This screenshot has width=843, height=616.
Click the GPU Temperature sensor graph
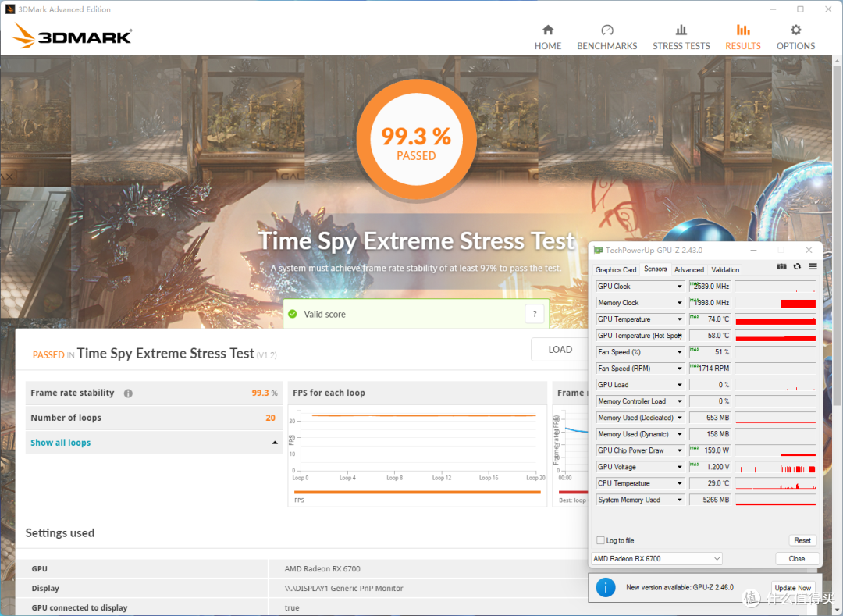coord(775,319)
